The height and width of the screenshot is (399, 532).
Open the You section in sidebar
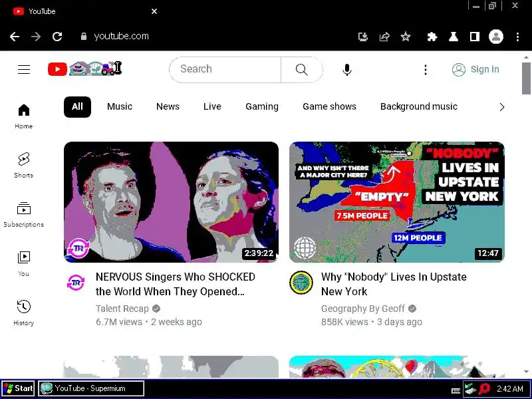24,263
